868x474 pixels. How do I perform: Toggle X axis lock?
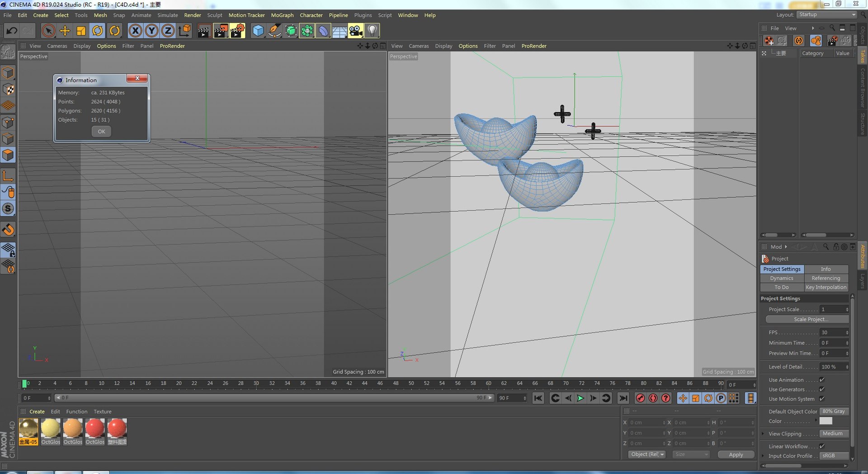pyautogui.click(x=135, y=31)
